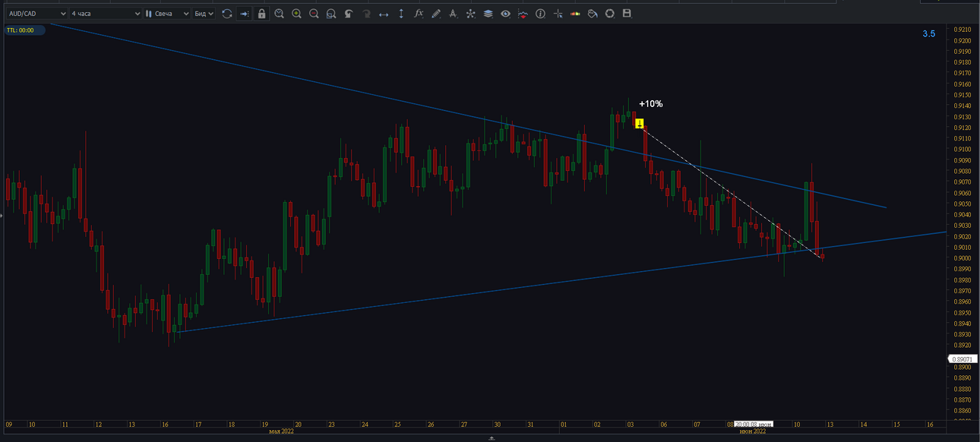Click the +10% label on chart
Viewport: 980px width, 442px height.
651,104
